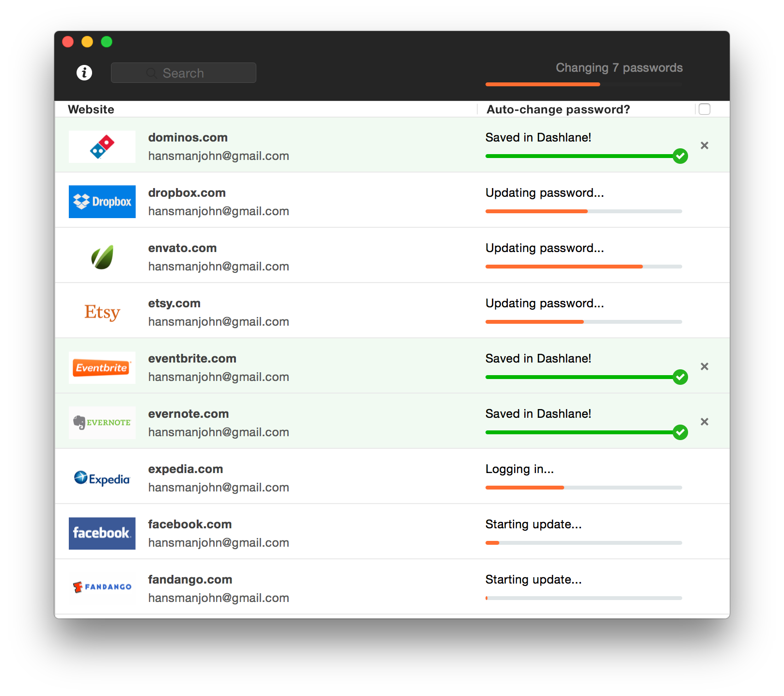Screen dimensions: 784x696
Task: Click the Etsy logo thumbnail
Action: (x=102, y=312)
